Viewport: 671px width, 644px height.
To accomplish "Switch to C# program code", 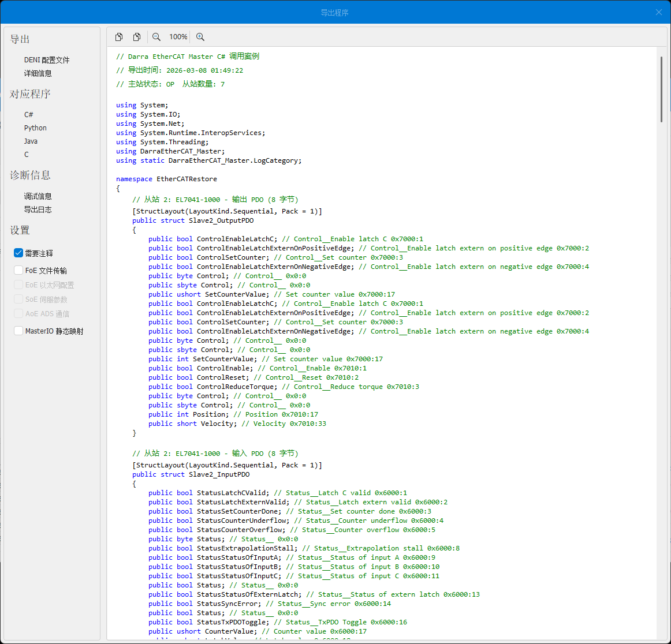I will coord(29,114).
